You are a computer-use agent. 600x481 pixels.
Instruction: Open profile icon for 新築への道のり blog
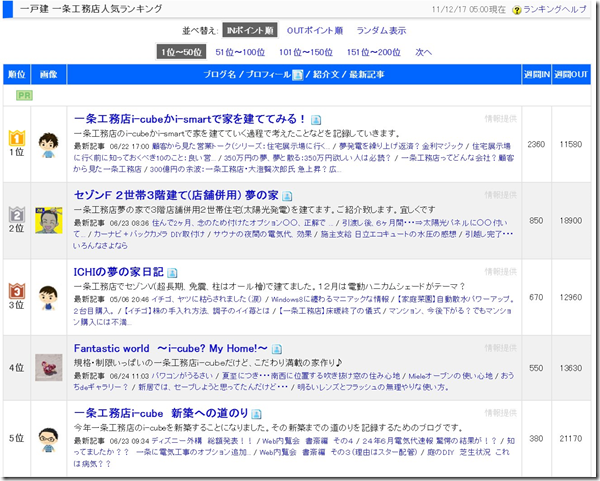tap(257, 414)
